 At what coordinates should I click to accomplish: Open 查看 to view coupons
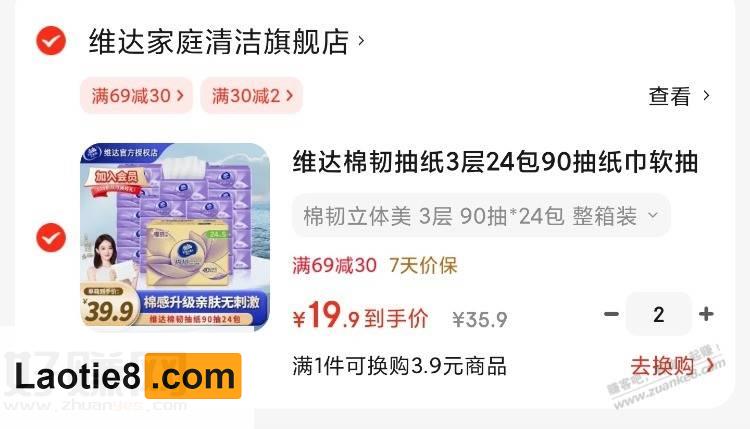pyautogui.click(x=670, y=96)
